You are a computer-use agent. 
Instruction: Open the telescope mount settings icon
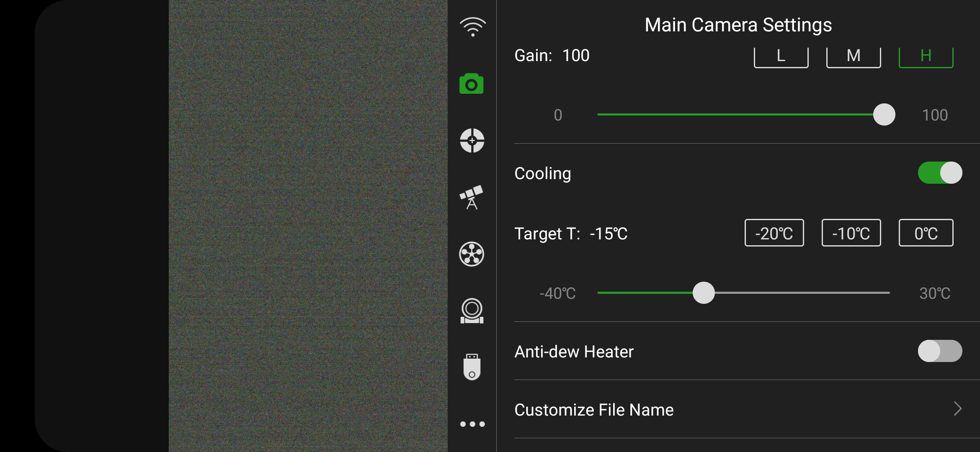pyautogui.click(x=472, y=197)
